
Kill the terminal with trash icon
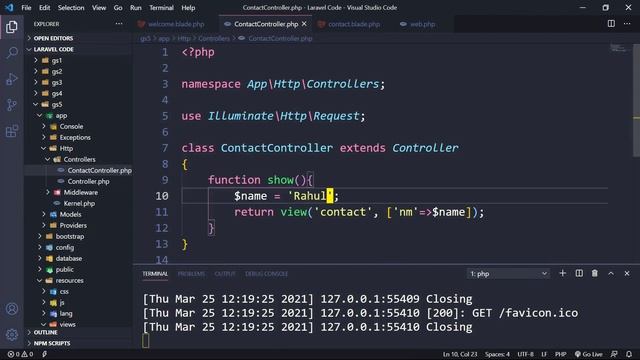point(595,273)
